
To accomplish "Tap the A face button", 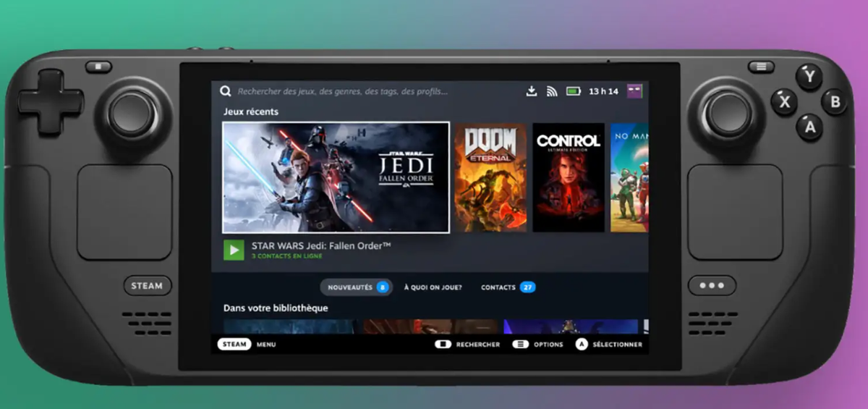I will coord(809,128).
